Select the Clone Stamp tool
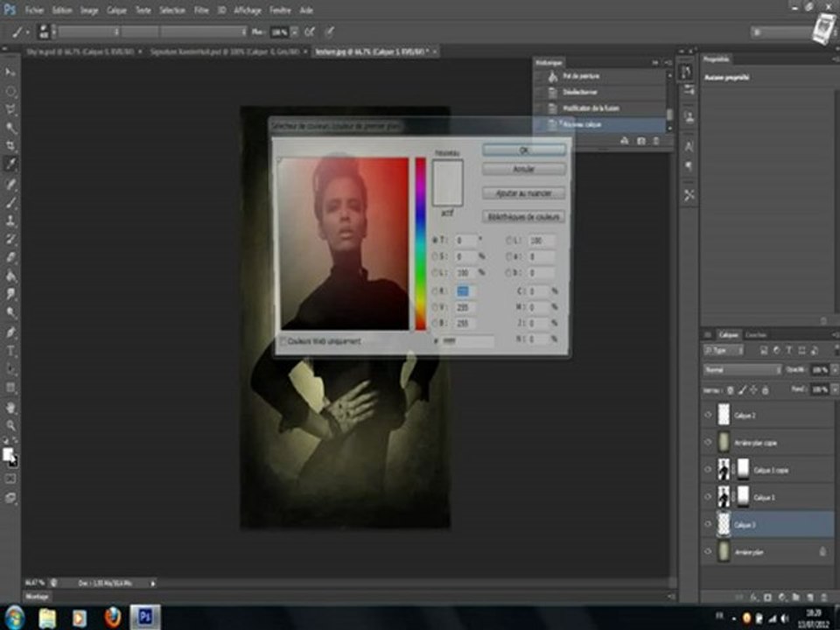Image resolution: width=840 pixels, height=630 pixels. [x=10, y=220]
